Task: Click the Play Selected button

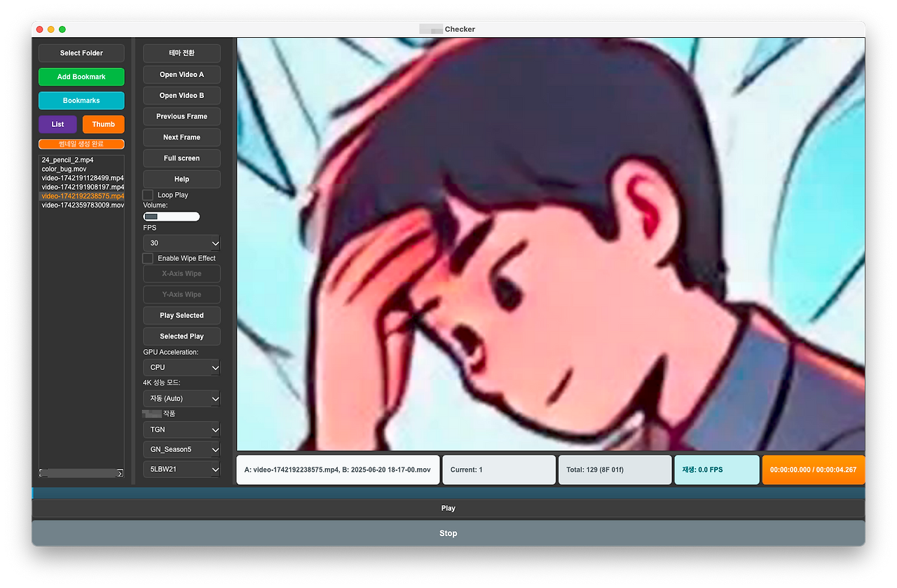Action: point(182,315)
